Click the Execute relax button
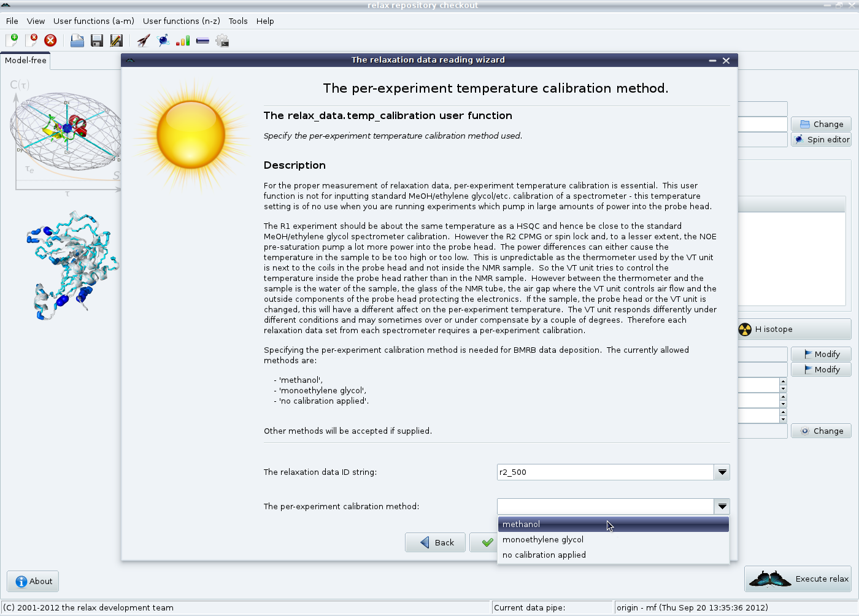The width and height of the screenshot is (859, 616). pyautogui.click(x=798, y=579)
